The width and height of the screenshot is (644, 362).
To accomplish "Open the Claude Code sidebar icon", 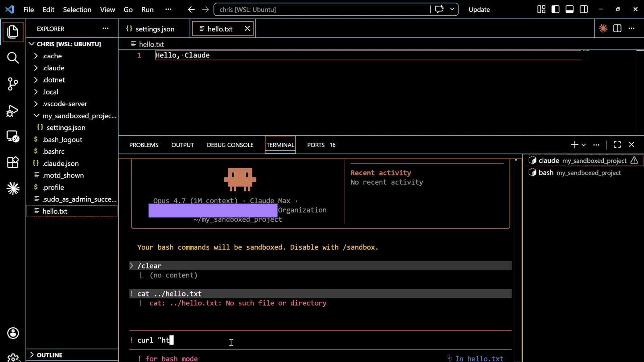I will [13, 188].
